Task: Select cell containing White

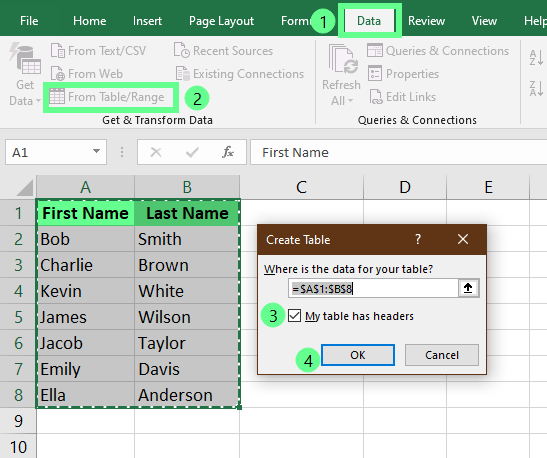Action: click(187, 291)
